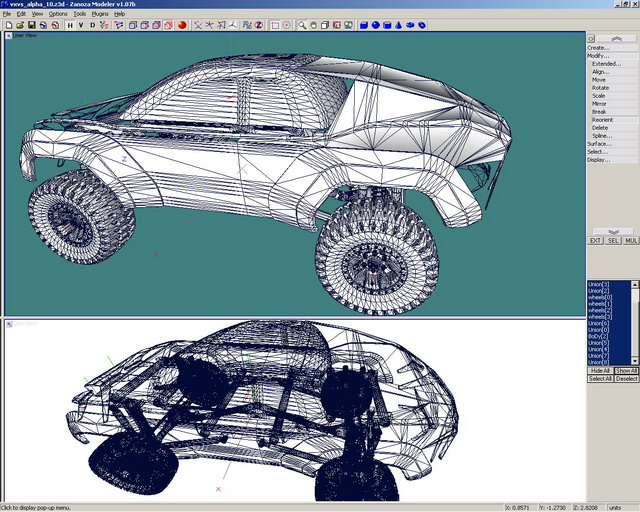Image resolution: width=640 pixels, height=512 pixels.
Task: Click the Hide All button
Action: [599, 370]
